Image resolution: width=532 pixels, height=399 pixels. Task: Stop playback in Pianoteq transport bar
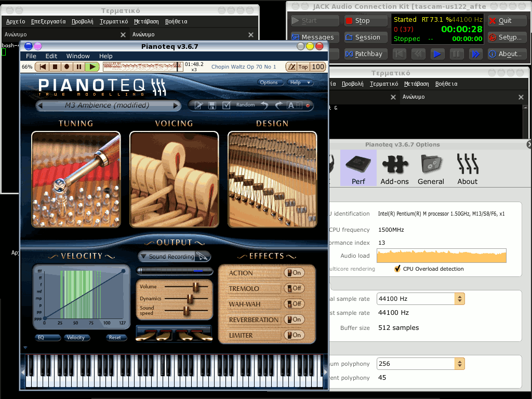point(55,67)
